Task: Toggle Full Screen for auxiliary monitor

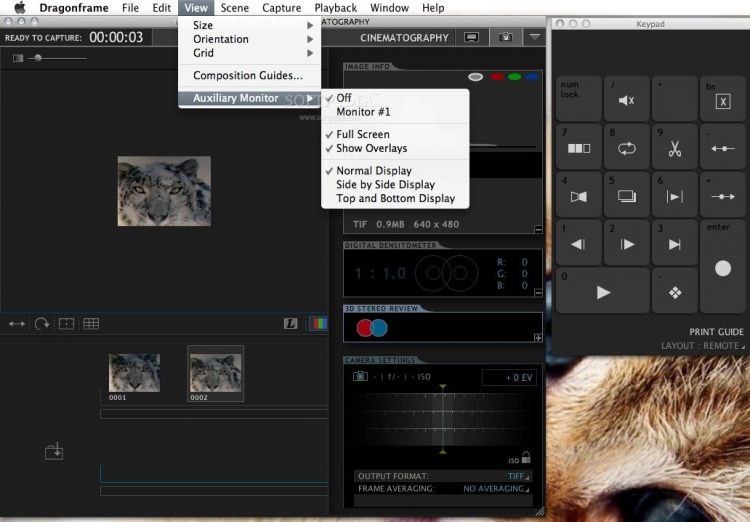Action: [362, 134]
